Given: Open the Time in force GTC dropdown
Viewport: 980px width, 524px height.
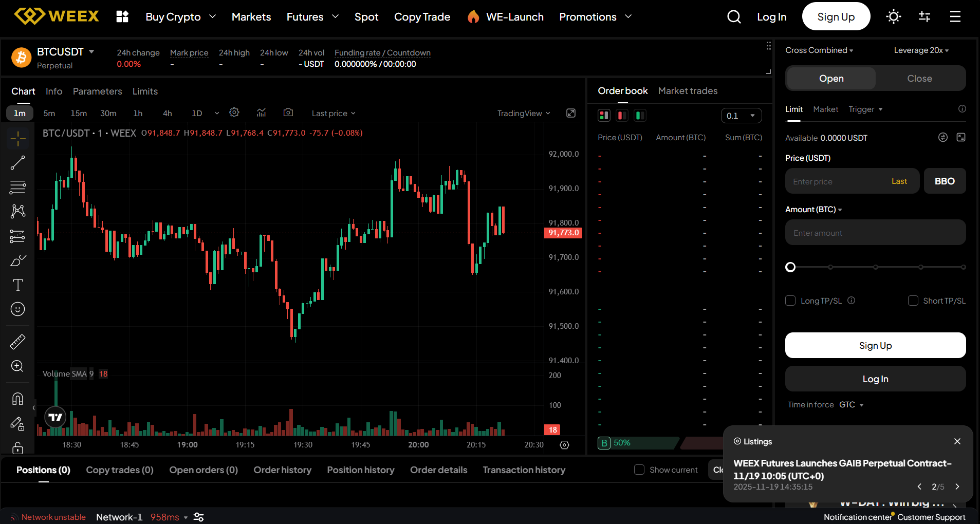Looking at the screenshot, I should tap(851, 405).
